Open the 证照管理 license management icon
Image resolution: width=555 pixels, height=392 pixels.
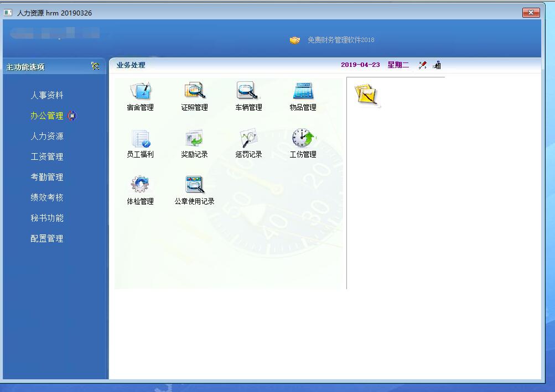tap(194, 91)
